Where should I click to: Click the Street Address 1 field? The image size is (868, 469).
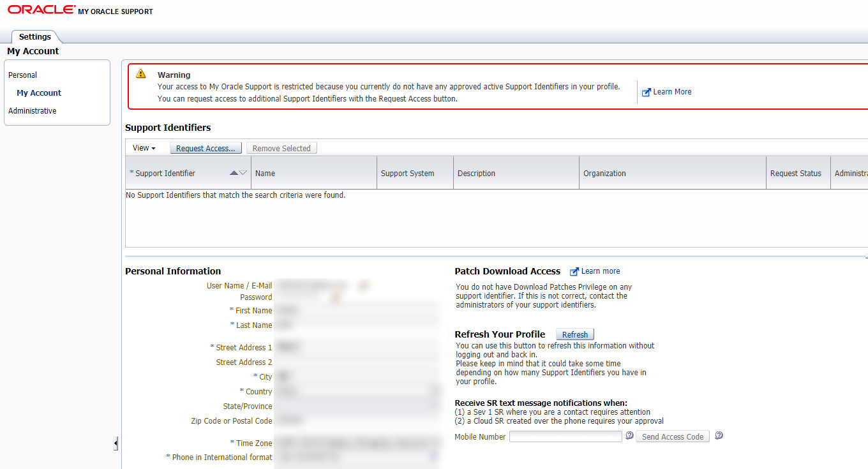[358, 347]
